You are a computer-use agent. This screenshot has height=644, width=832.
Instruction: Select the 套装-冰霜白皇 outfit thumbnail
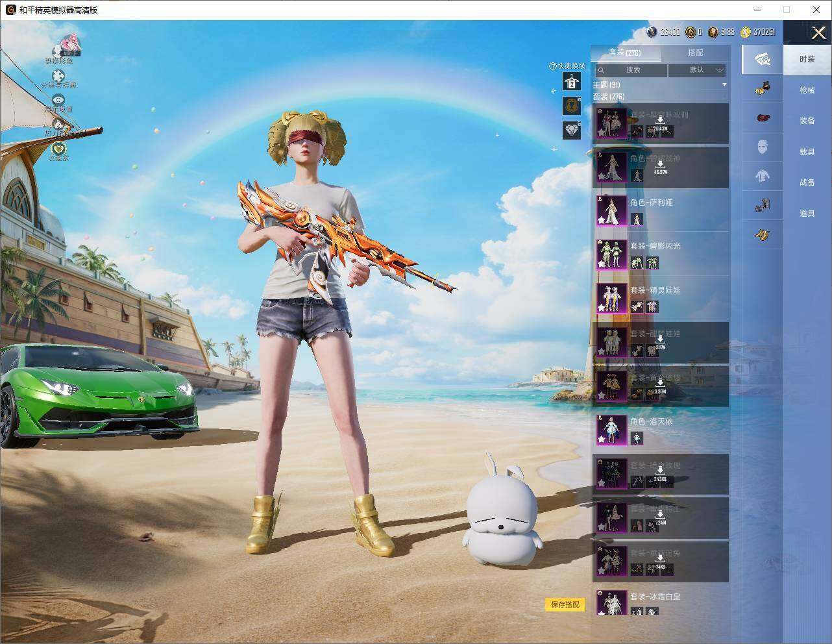(x=611, y=602)
